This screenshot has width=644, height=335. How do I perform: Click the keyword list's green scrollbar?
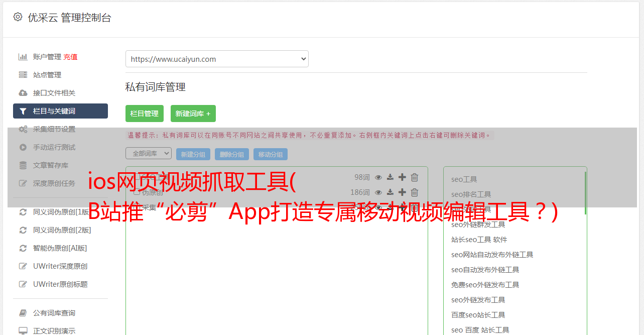585,193
